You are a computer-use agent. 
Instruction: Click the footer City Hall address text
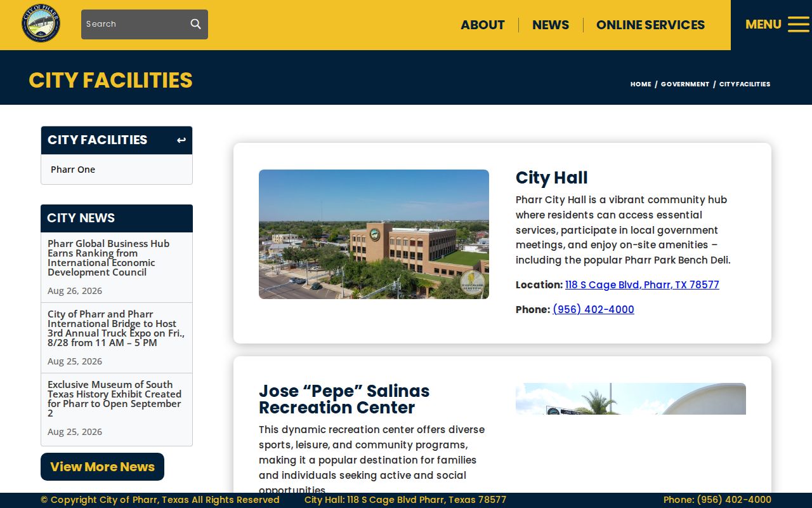tap(405, 500)
